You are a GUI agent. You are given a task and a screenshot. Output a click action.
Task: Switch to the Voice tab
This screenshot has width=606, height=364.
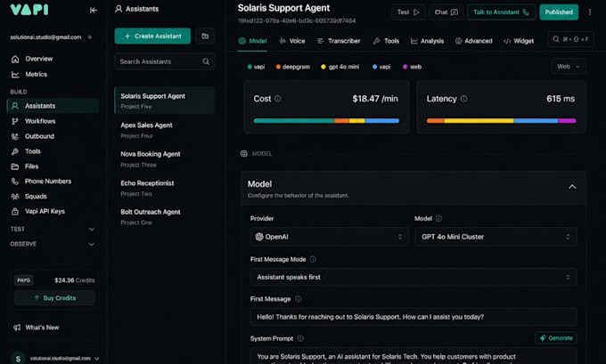pos(291,41)
